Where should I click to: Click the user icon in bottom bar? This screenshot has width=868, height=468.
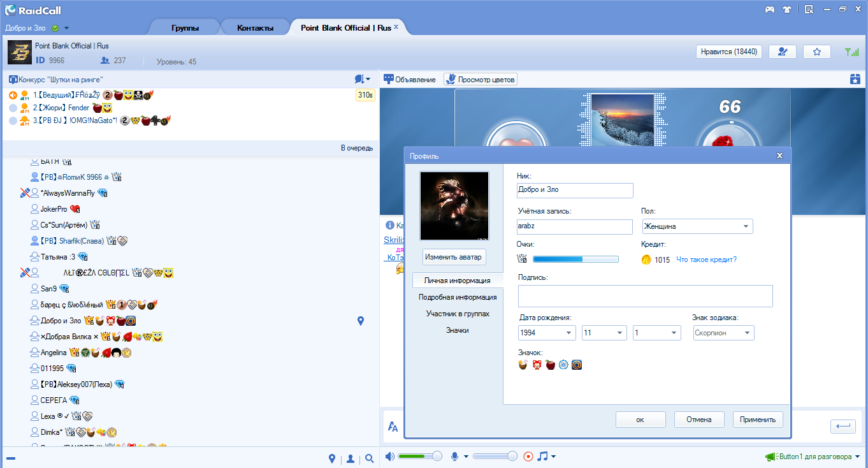351,458
